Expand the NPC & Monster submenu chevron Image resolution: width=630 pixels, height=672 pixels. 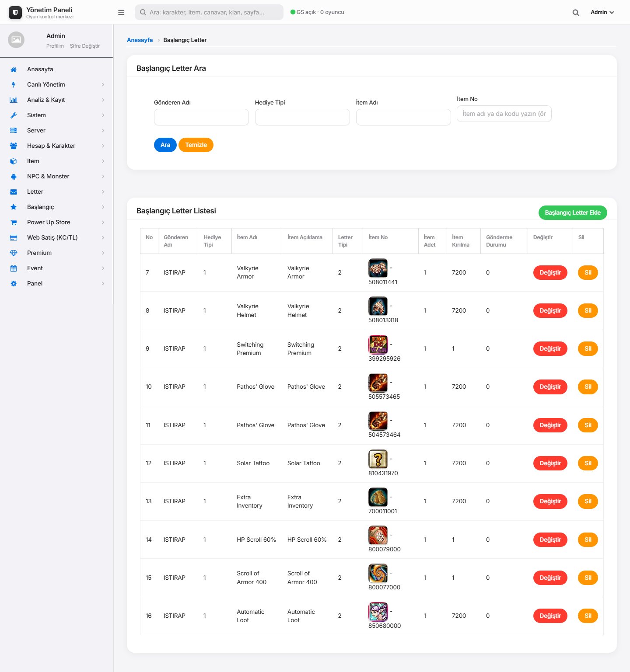coord(103,177)
